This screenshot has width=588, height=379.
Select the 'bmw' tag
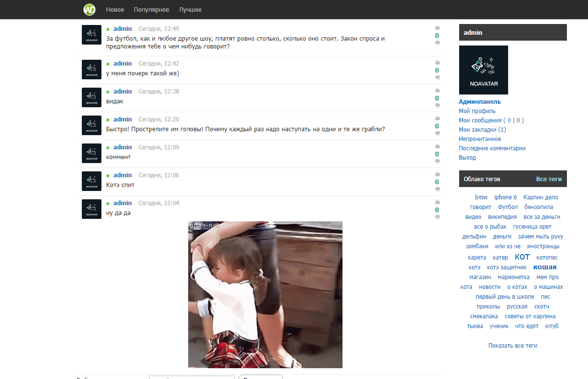coord(481,197)
